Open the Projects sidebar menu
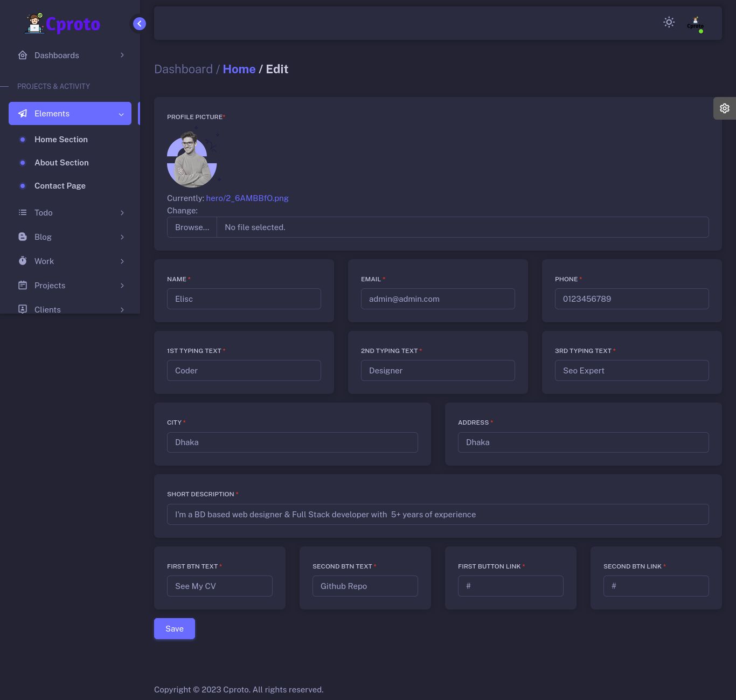The width and height of the screenshot is (736, 700). (x=70, y=285)
